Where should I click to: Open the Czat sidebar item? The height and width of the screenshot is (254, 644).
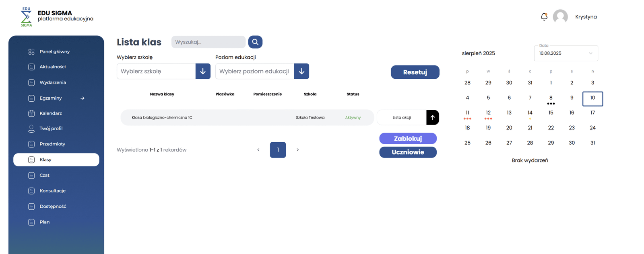click(x=45, y=175)
